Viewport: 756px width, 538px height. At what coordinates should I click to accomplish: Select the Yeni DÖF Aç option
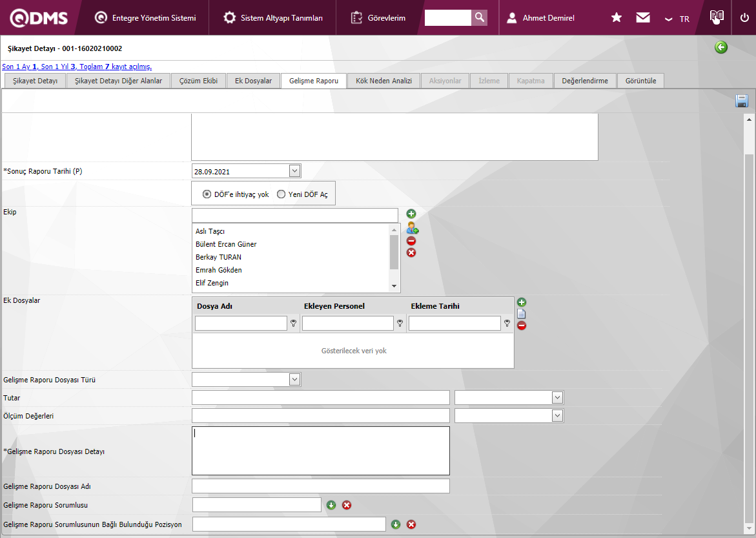281,194
